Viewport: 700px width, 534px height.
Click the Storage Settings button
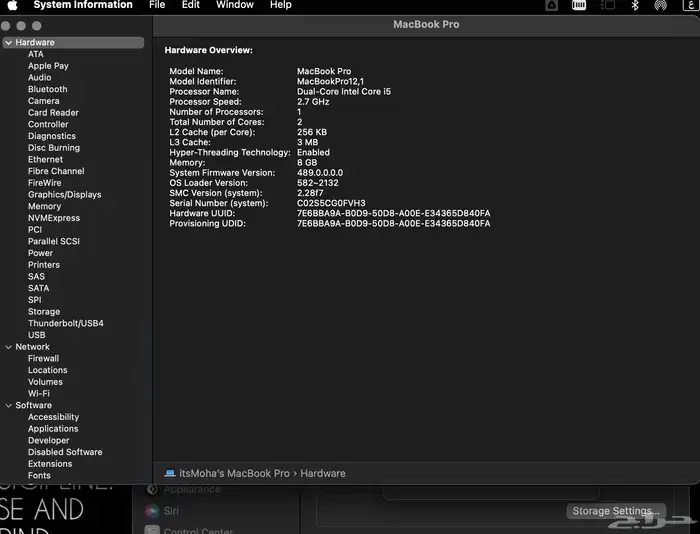click(x=616, y=511)
